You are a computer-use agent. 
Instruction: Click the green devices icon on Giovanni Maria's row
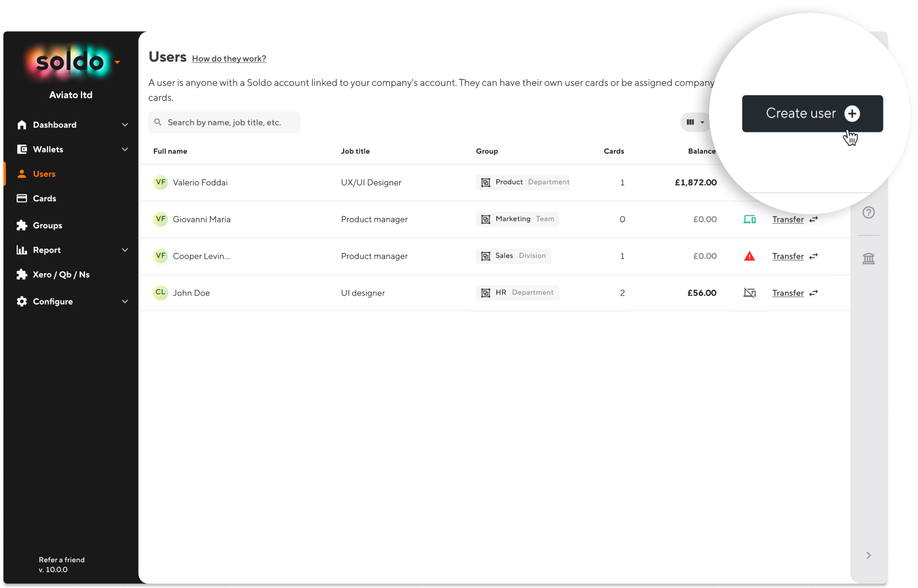point(749,219)
